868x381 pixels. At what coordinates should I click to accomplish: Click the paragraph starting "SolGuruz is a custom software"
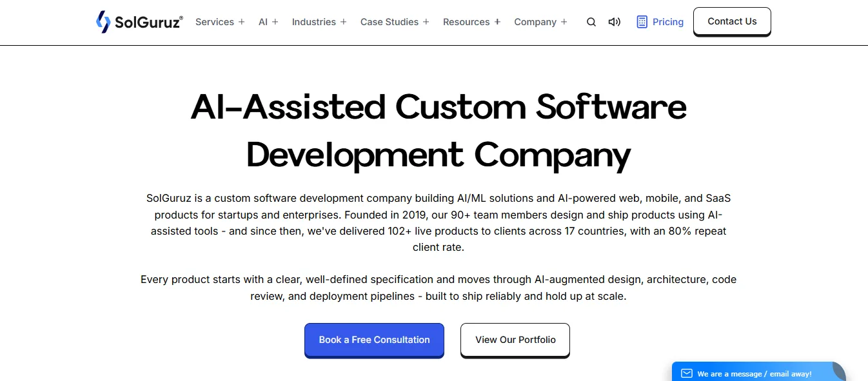point(439,222)
